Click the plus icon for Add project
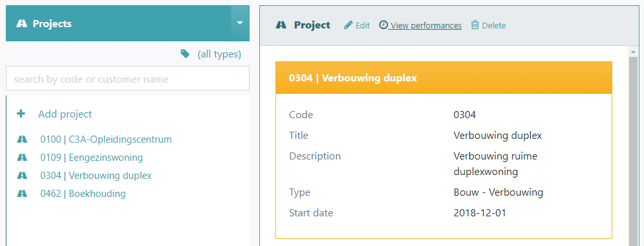 coord(21,114)
